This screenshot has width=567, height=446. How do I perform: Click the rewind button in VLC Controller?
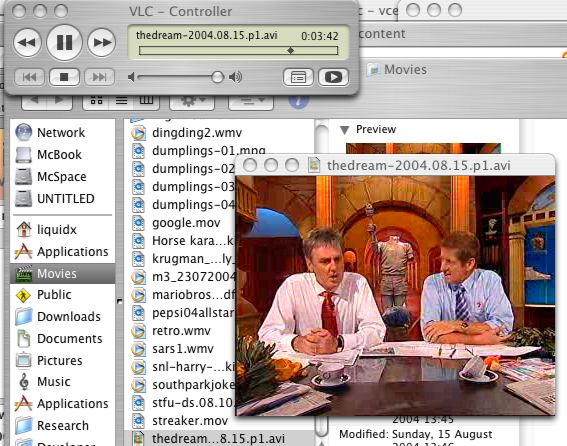pos(27,42)
